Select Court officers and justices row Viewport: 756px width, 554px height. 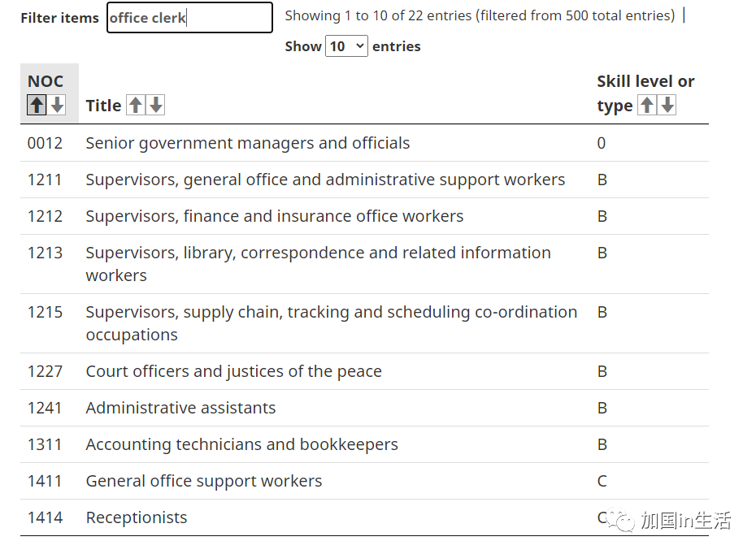pos(364,371)
